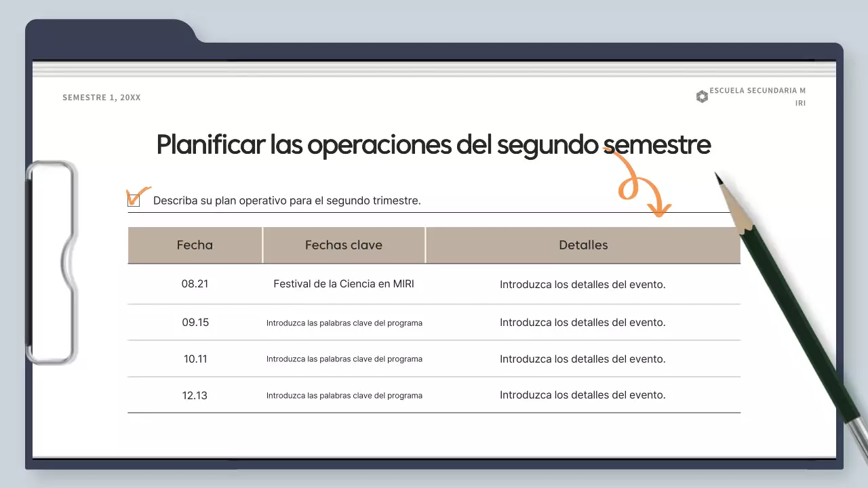Click event details placeholder in 08.21 row
The image size is (868, 488).
tap(583, 285)
